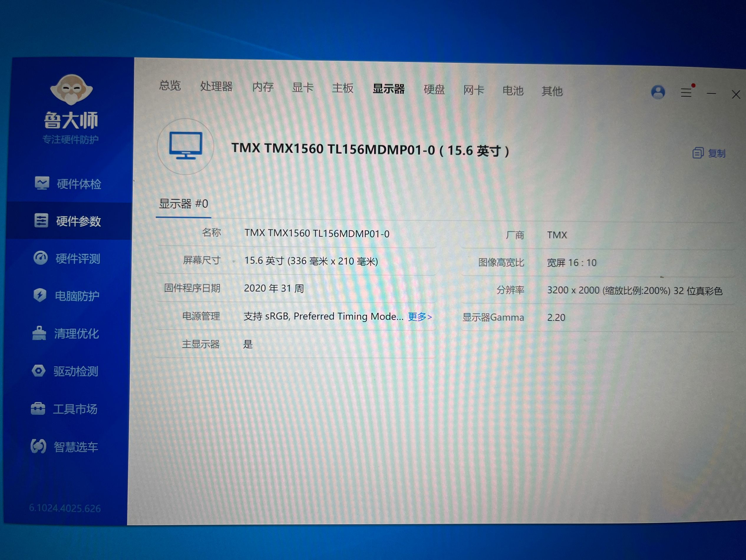Open 驱动检测 driver detection icon

pyautogui.click(x=38, y=371)
